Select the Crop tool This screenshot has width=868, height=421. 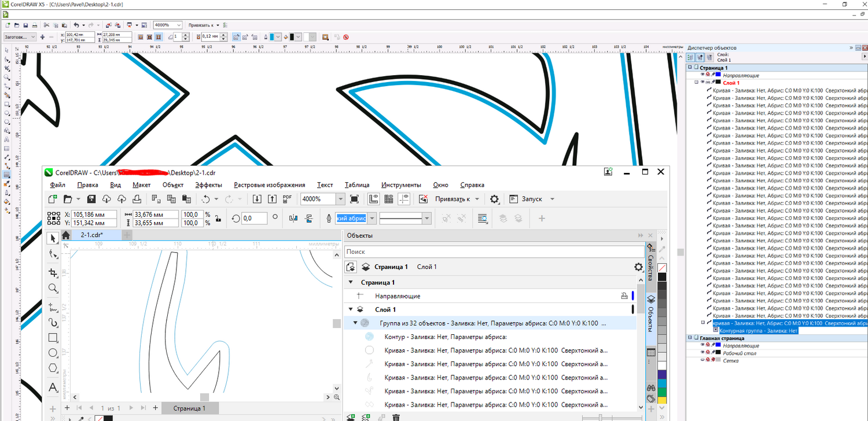[x=53, y=272]
